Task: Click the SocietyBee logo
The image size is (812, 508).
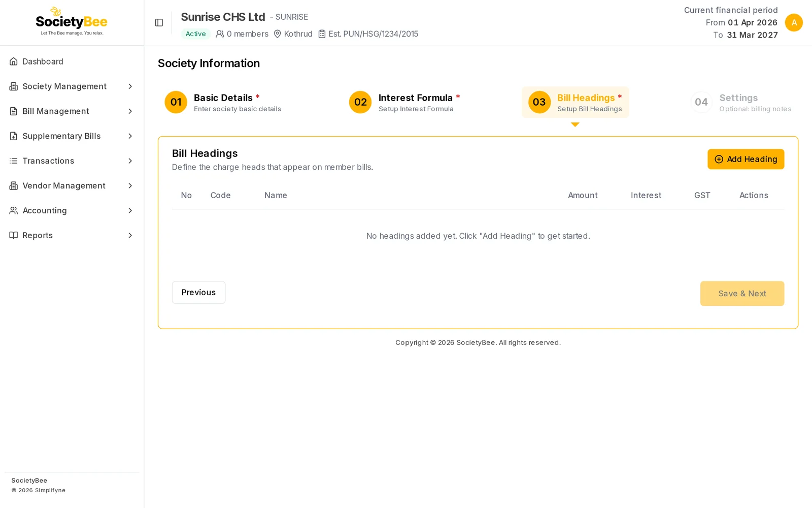Action: click(72, 21)
